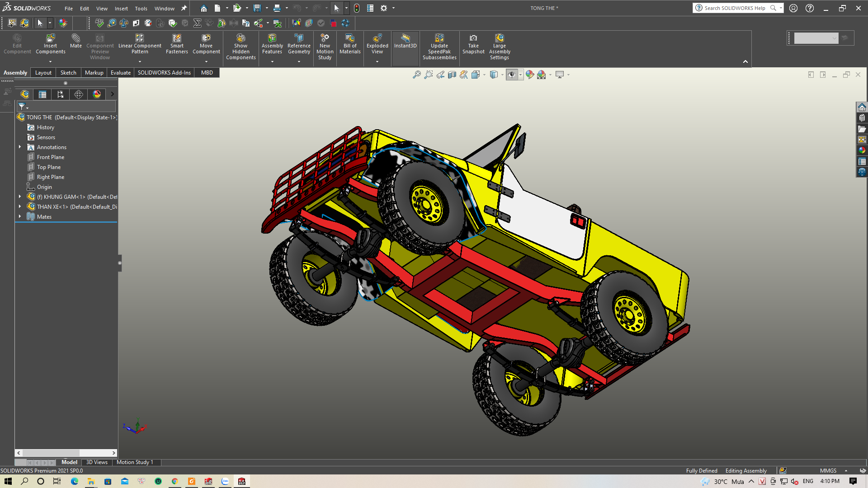This screenshot has width=868, height=488.
Task: Open Assembly Features tool
Action: point(272,44)
